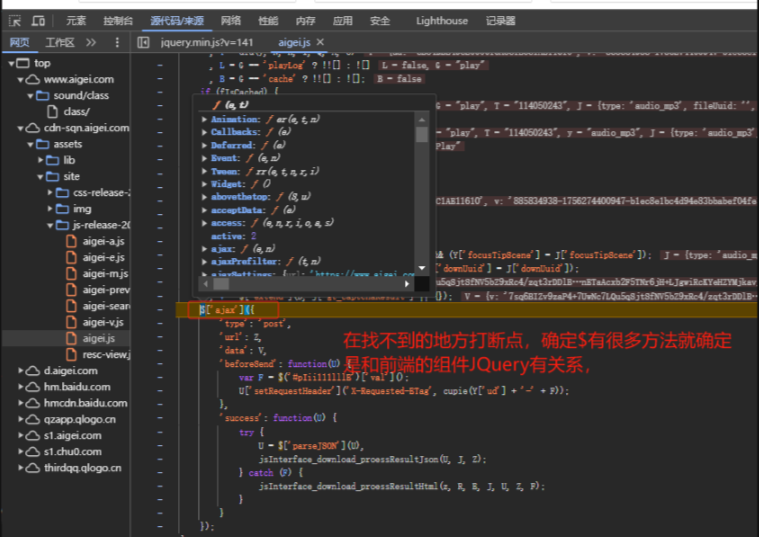Expand the img folder
759x537 pixels.
pos(50,209)
